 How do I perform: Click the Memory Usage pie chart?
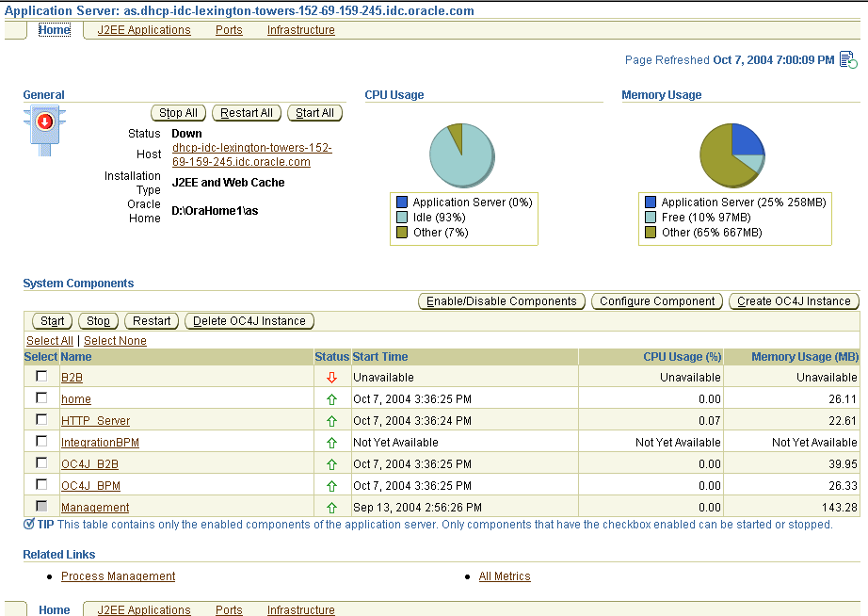[732, 155]
